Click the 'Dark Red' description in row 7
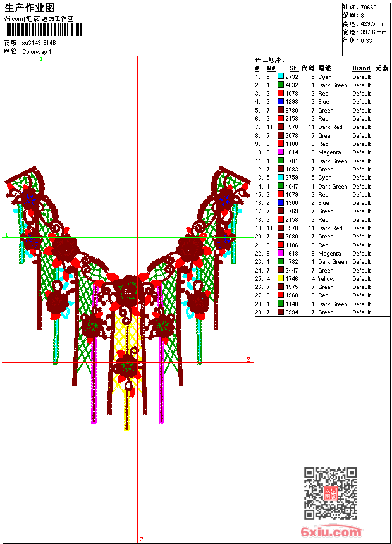Image resolution: width=392 pixels, height=544 pixels. coord(330,127)
